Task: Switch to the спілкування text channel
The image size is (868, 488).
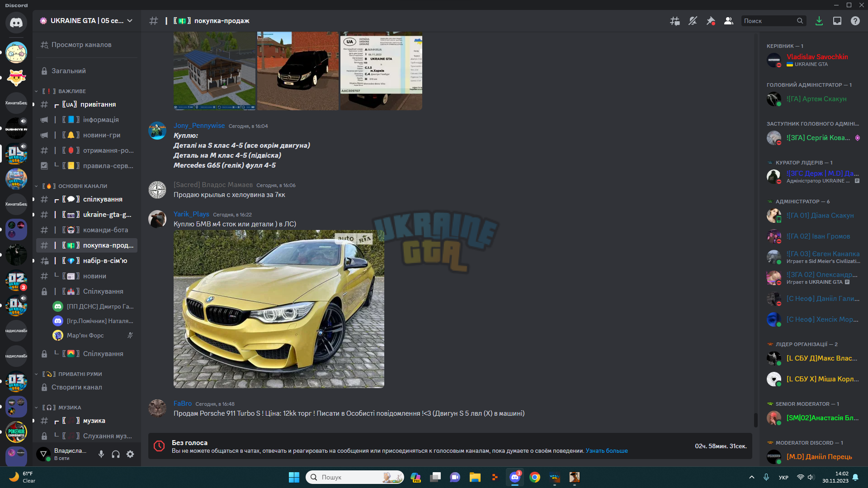Action: tap(87, 199)
